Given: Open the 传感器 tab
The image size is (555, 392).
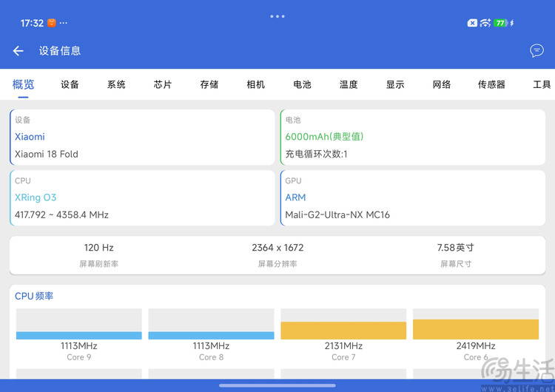Looking at the screenshot, I should click(491, 84).
